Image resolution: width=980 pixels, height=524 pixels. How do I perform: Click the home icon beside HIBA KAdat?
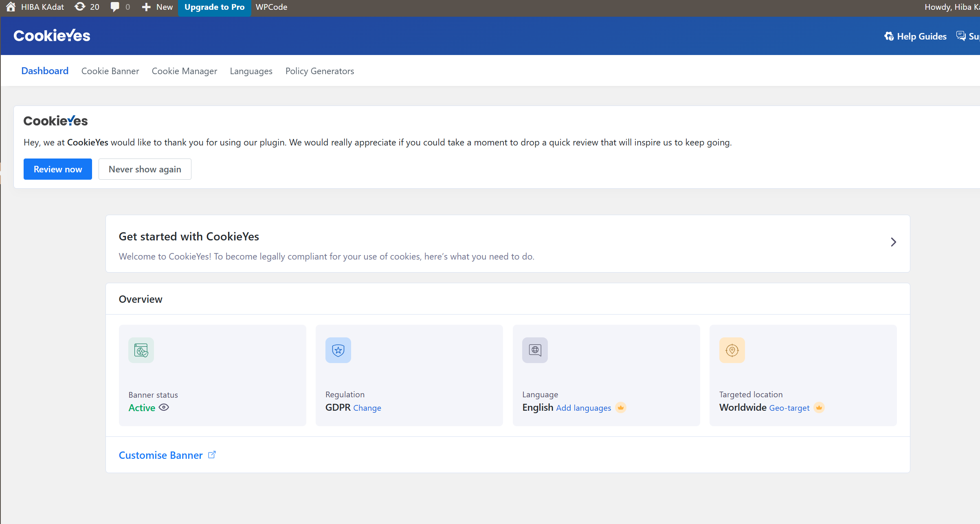coord(11,7)
